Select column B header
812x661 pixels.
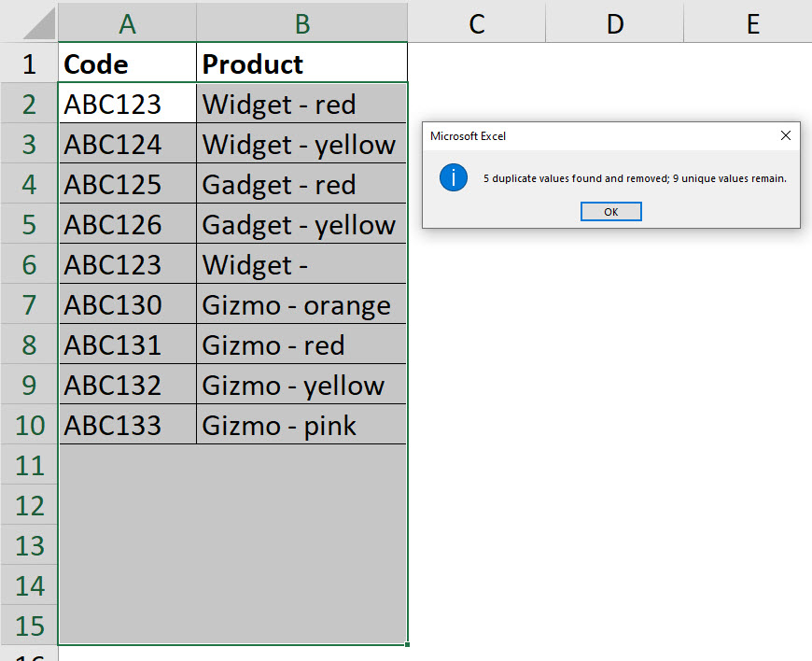(x=302, y=22)
